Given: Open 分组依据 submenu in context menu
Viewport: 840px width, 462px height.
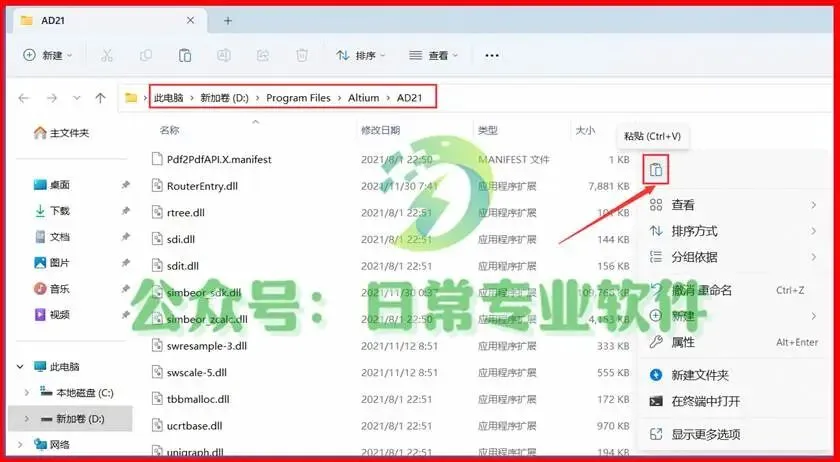Looking at the screenshot, I should 733,257.
